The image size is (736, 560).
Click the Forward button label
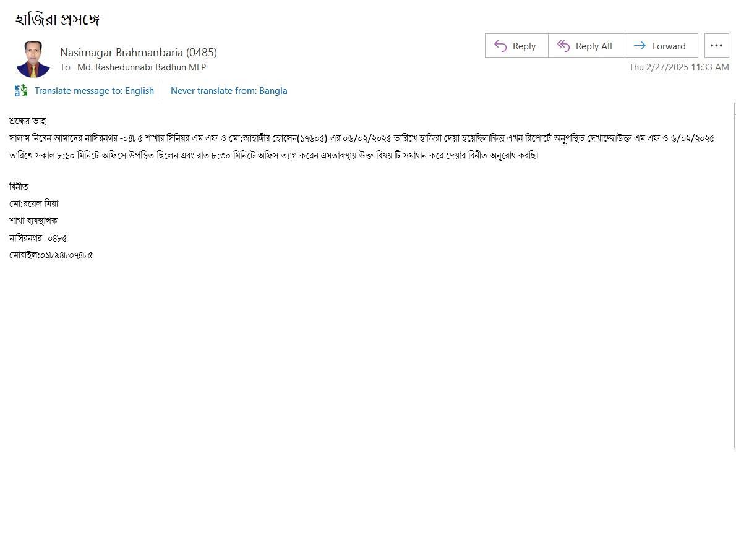click(x=669, y=46)
